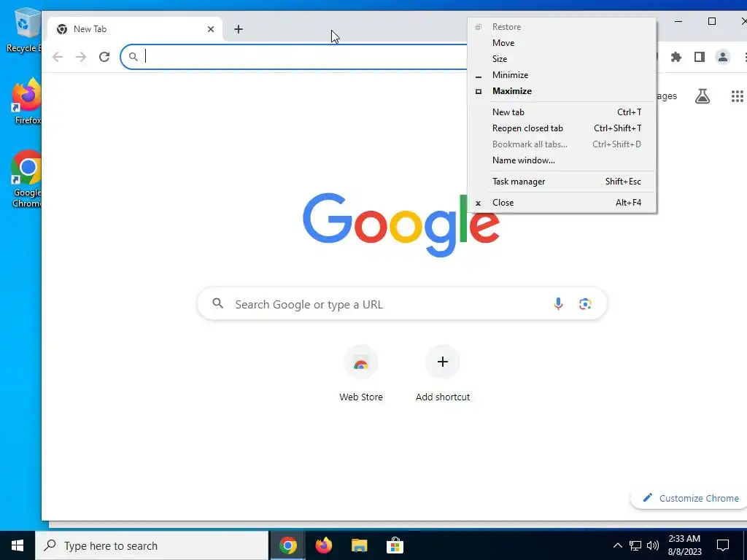
Task: Choose Maximize in the context menu
Action: tap(561, 91)
